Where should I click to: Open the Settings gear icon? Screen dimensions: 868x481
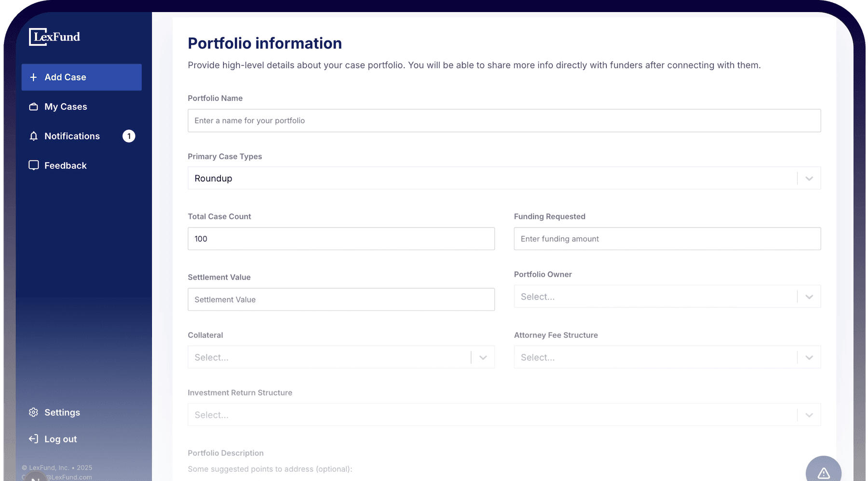[33, 412]
